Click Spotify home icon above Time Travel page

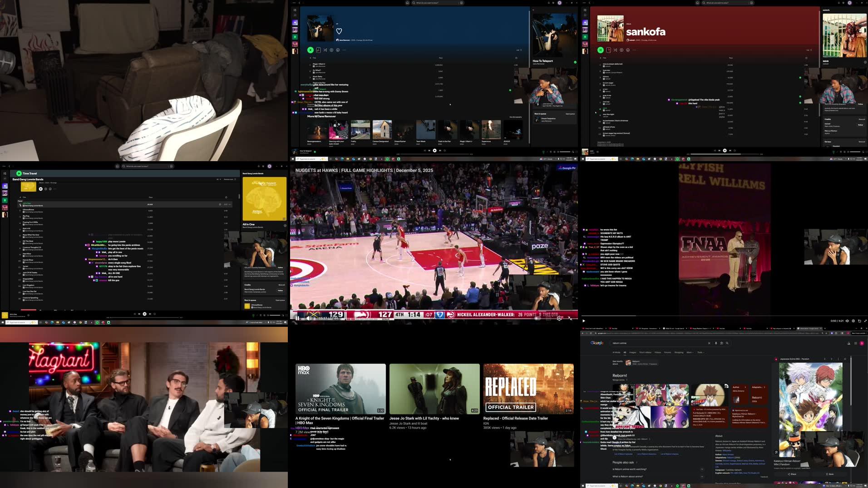pyautogui.click(x=117, y=166)
